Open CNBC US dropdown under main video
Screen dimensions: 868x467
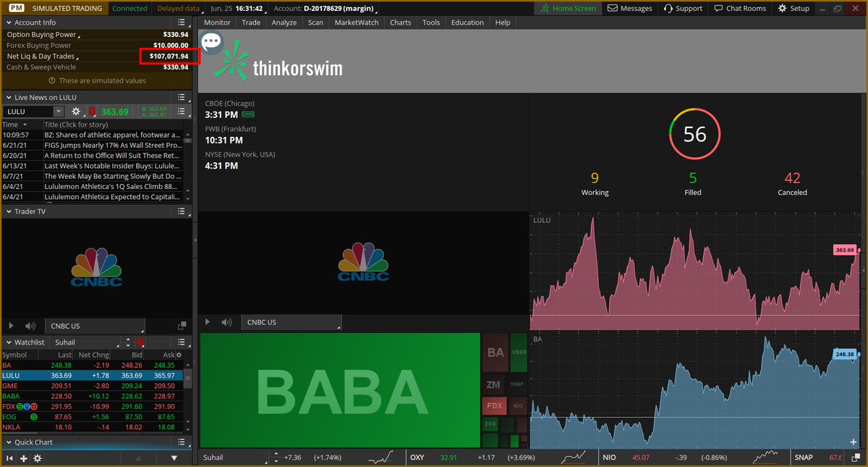click(291, 322)
